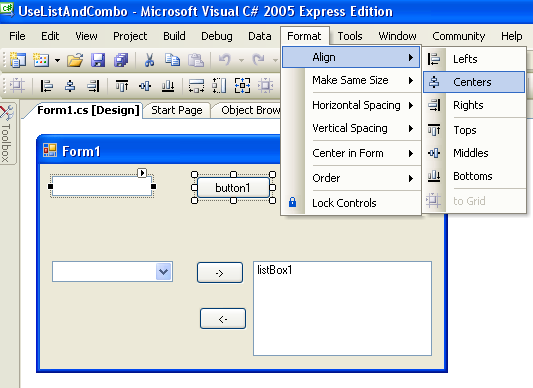The image size is (533, 388).
Task: Open the Community menu
Action: [459, 36]
